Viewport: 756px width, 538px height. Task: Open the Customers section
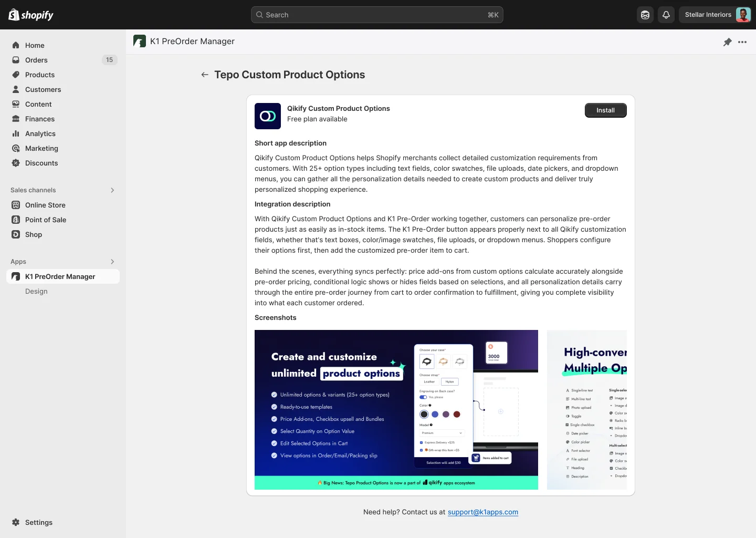pos(43,89)
